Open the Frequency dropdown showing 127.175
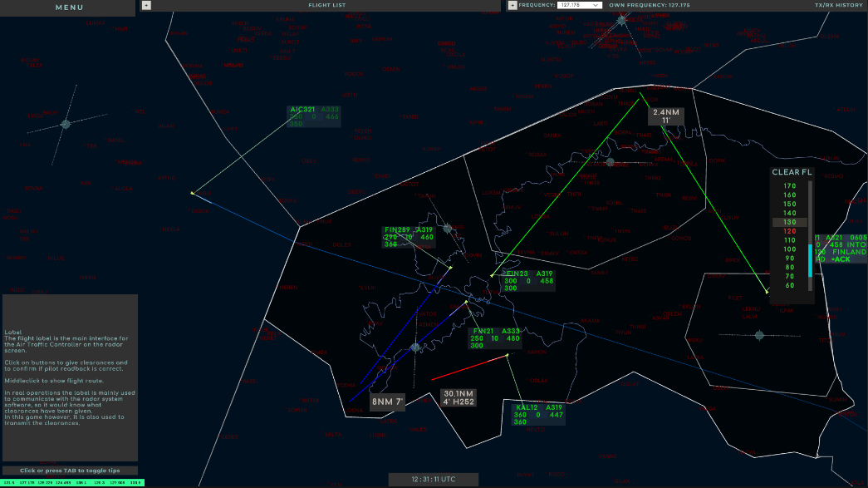Image resolution: width=868 pixels, height=488 pixels. (x=581, y=5)
